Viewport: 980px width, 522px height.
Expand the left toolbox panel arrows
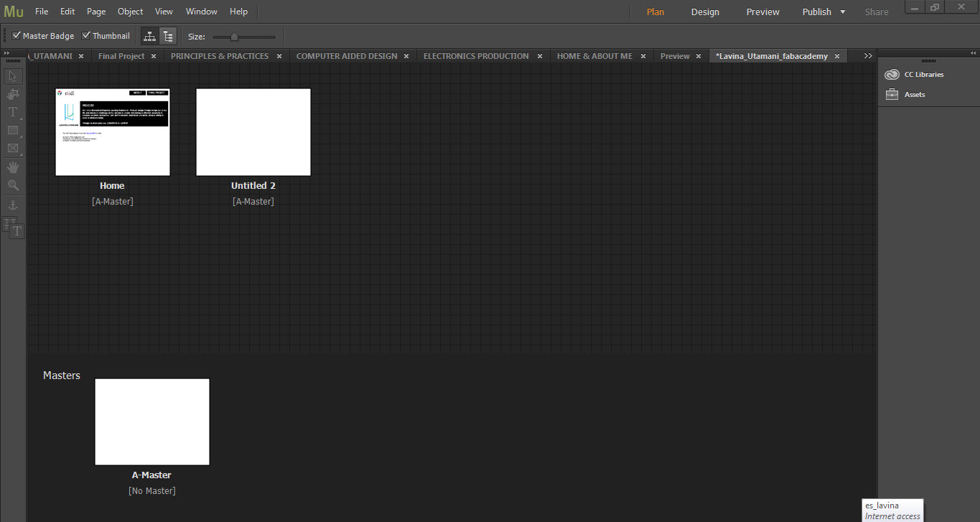point(6,53)
